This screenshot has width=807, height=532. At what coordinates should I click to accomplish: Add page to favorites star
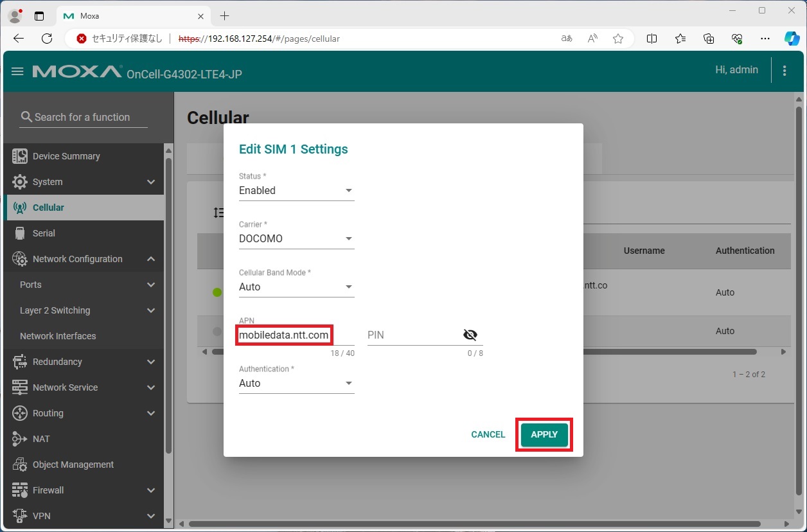[618, 39]
